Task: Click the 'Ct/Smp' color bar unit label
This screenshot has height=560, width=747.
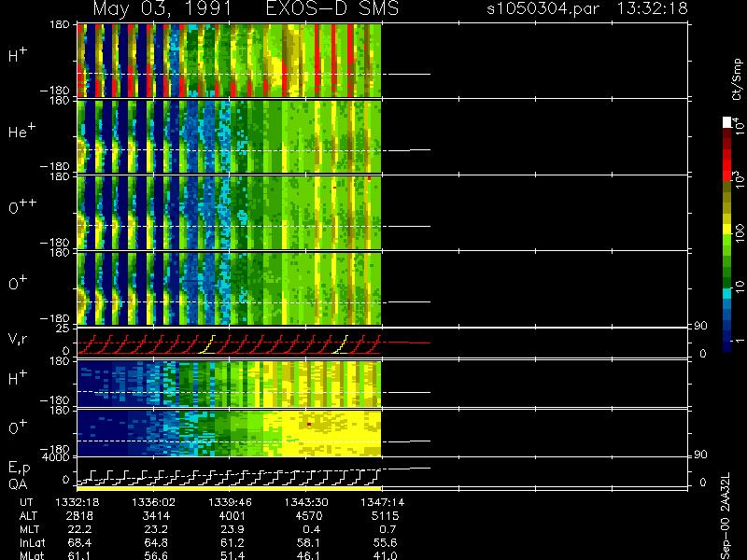Action: 737,79
